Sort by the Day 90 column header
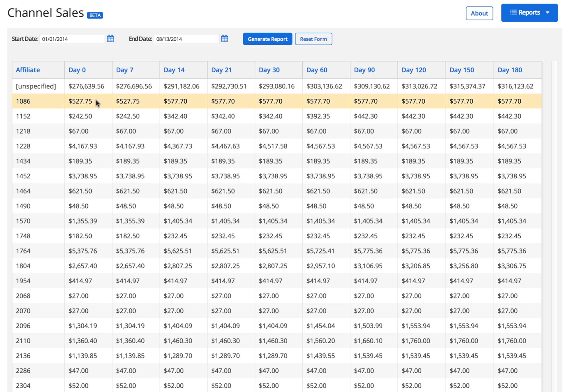569x392 pixels. pyautogui.click(x=364, y=70)
